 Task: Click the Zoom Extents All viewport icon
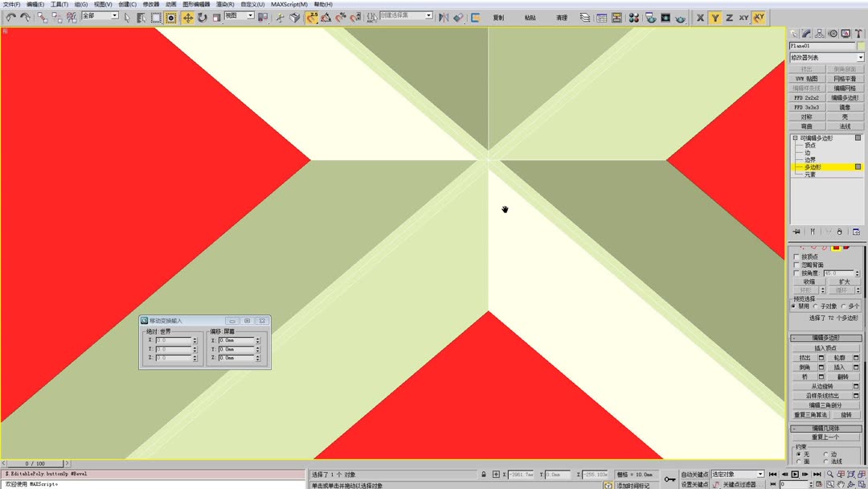(862, 474)
